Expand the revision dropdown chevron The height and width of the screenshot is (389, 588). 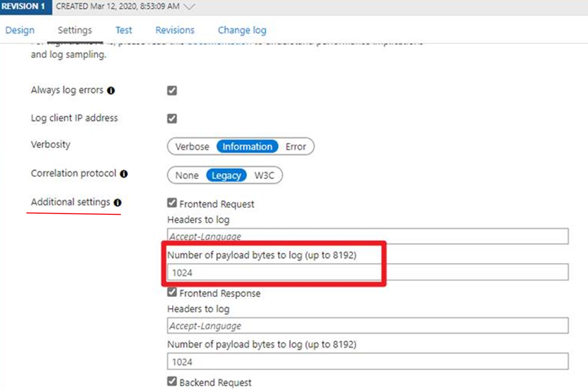click(189, 7)
